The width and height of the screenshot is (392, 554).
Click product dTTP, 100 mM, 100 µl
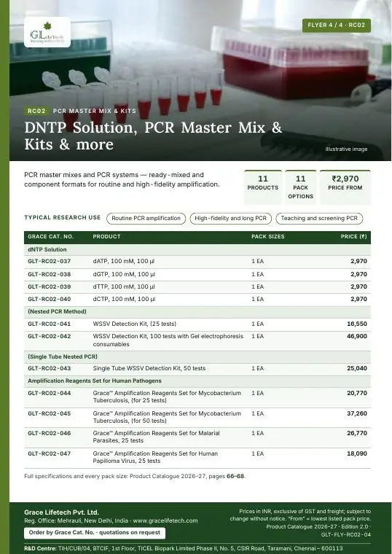pos(124,286)
